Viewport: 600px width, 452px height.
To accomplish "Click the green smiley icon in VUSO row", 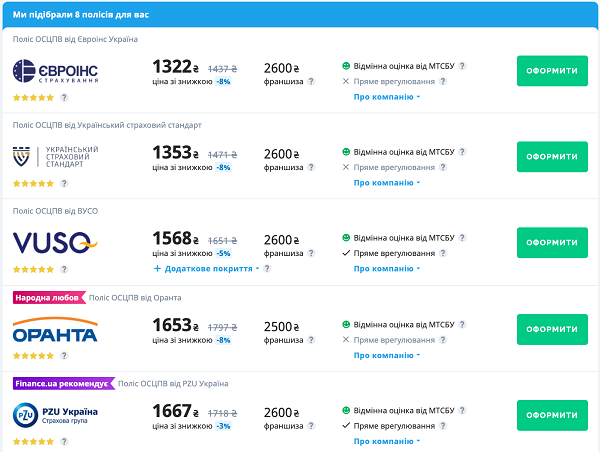I will coord(346,238).
